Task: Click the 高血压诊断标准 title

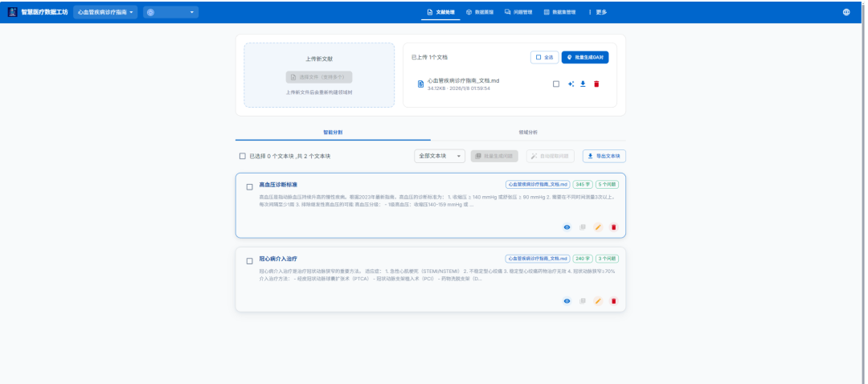Action: click(x=278, y=184)
